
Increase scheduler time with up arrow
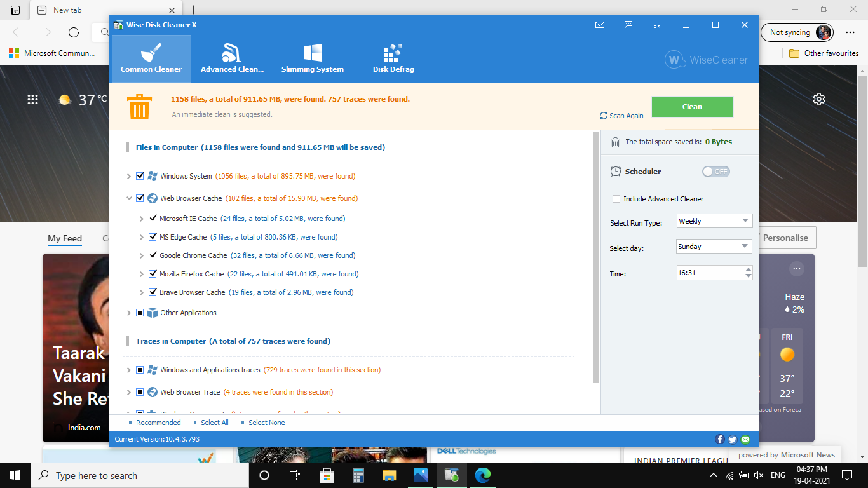pyautogui.click(x=749, y=269)
